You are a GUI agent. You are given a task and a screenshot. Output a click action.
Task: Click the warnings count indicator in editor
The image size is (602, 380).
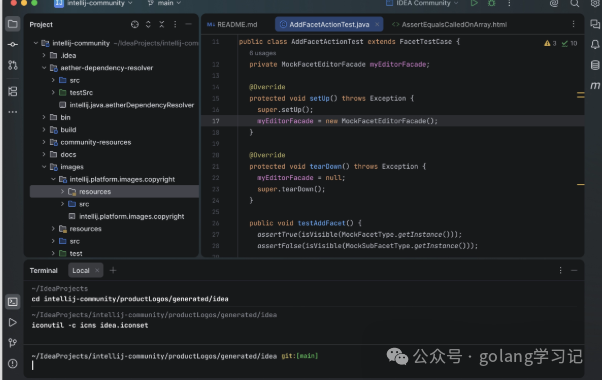click(550, 43)
